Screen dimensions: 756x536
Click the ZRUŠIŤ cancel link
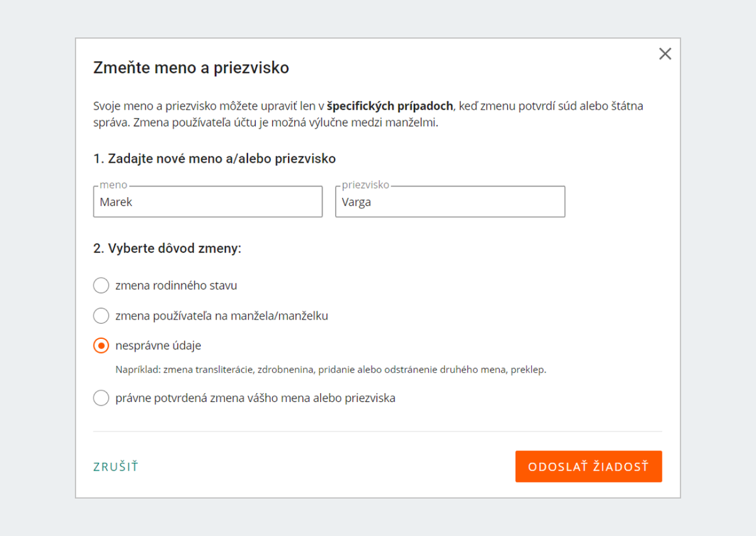click(116, 467)
